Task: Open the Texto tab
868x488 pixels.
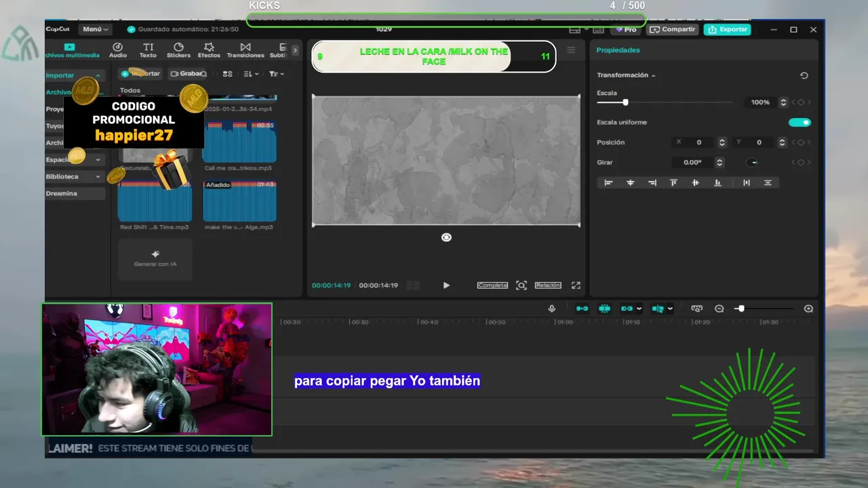Action: tap(148, 50)
